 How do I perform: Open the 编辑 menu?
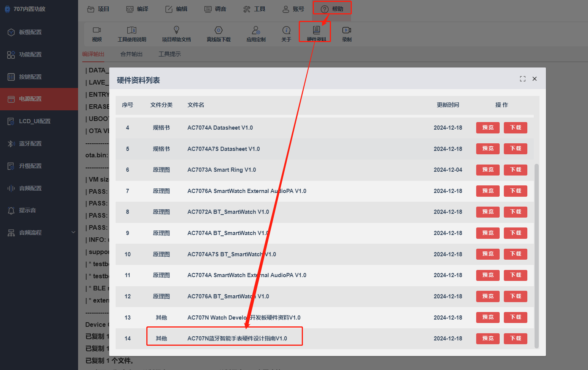coord(176,9)
